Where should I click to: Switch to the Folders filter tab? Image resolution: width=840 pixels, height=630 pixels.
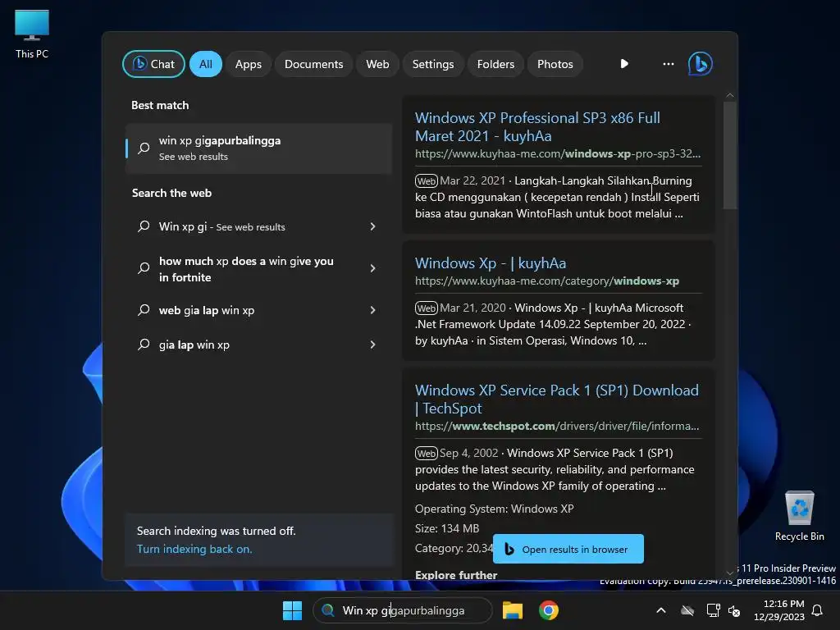(495, 64)
